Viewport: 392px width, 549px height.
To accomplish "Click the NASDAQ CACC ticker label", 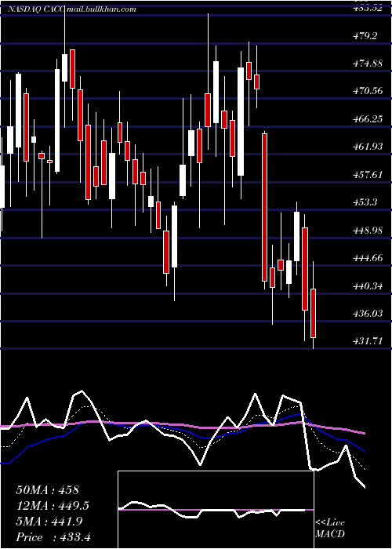I will click(x=36, y=9).
